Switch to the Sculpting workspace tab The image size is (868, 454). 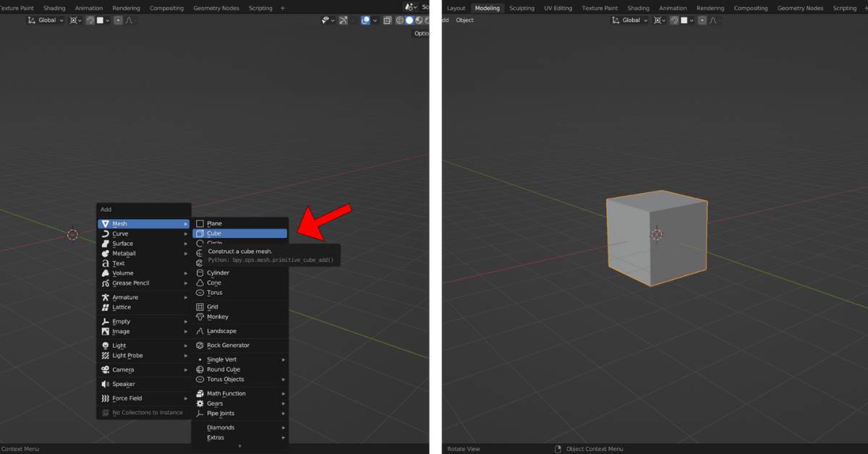[522, 8]
